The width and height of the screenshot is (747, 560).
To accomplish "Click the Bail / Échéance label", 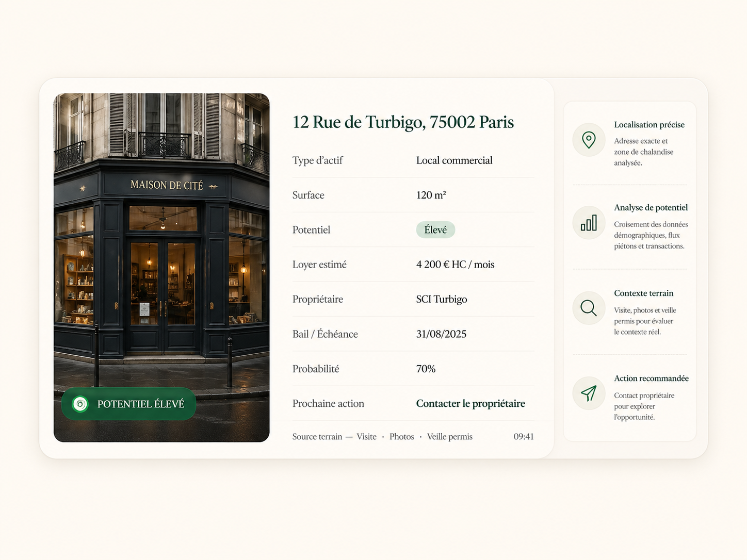I will coord(325,334).
